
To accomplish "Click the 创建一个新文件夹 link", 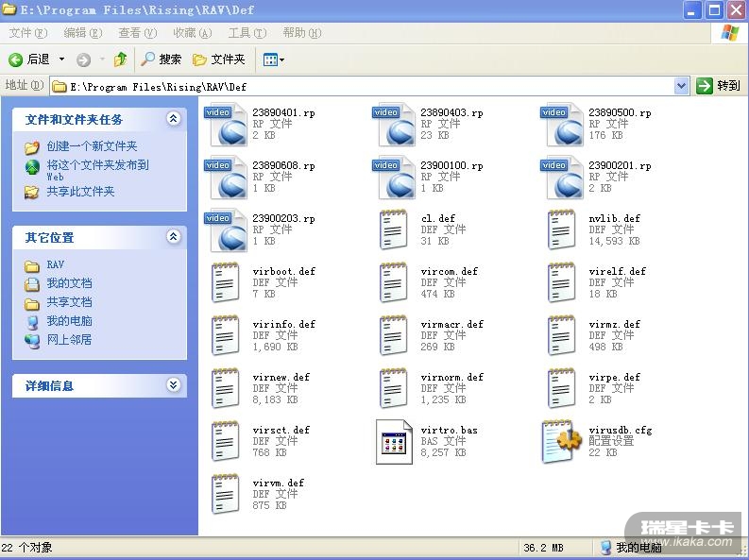I will (92, 146).
